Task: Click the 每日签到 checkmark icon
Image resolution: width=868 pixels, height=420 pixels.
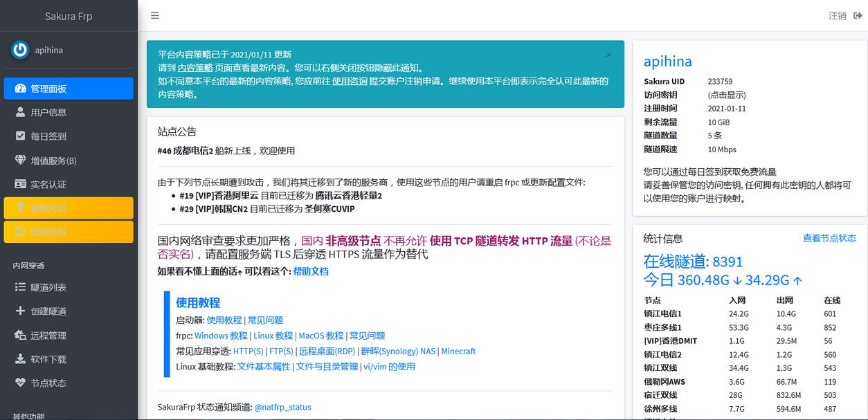Action: coord(20,136)
